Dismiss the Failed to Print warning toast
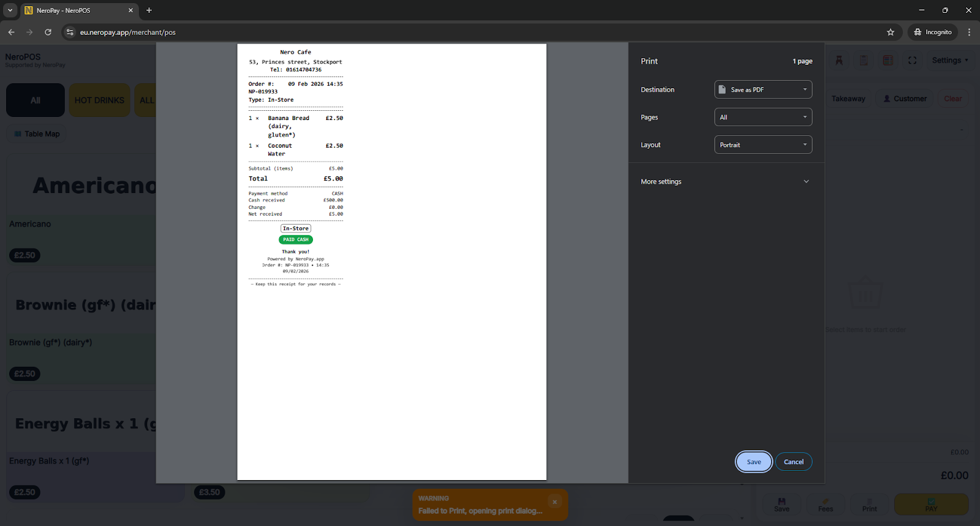 click(554, 502)
